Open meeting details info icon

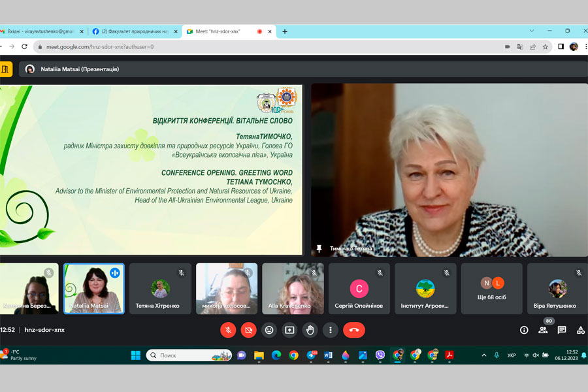tap(524, 330)
